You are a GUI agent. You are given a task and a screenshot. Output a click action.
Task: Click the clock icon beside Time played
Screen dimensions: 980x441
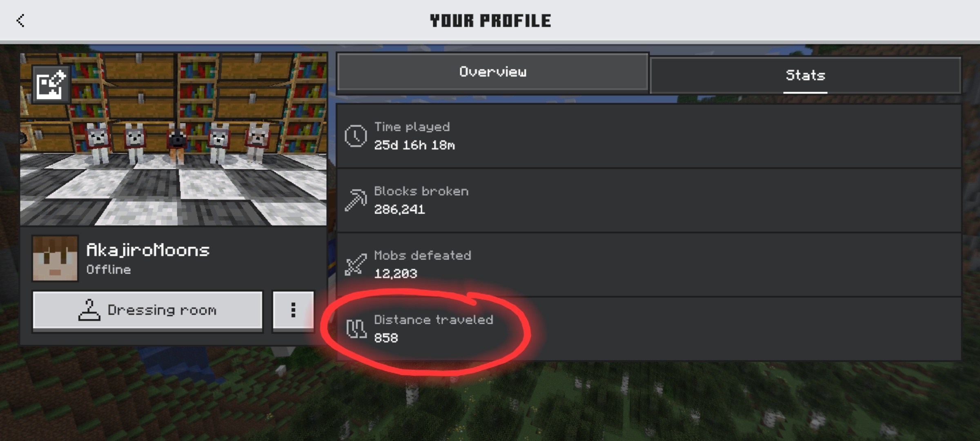click(356, 136)
